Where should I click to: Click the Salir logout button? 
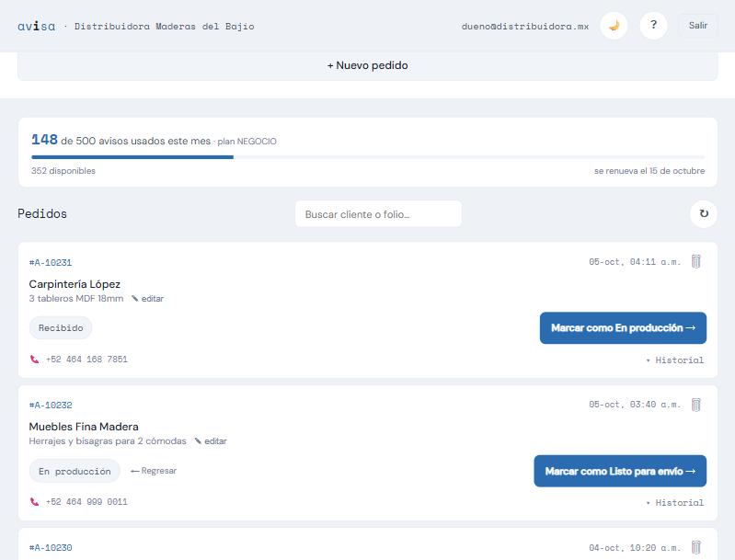pyautogui.click(x=698, y=26)
